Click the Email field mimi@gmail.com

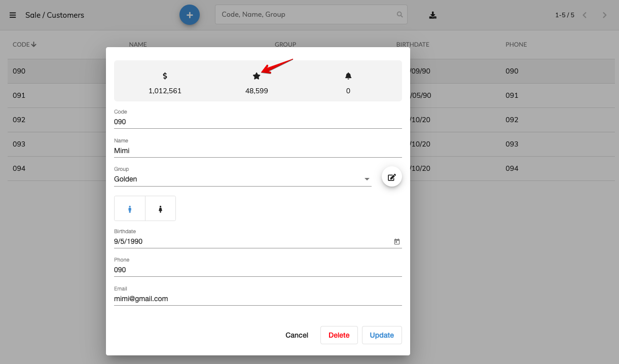[x=258, y=299]
